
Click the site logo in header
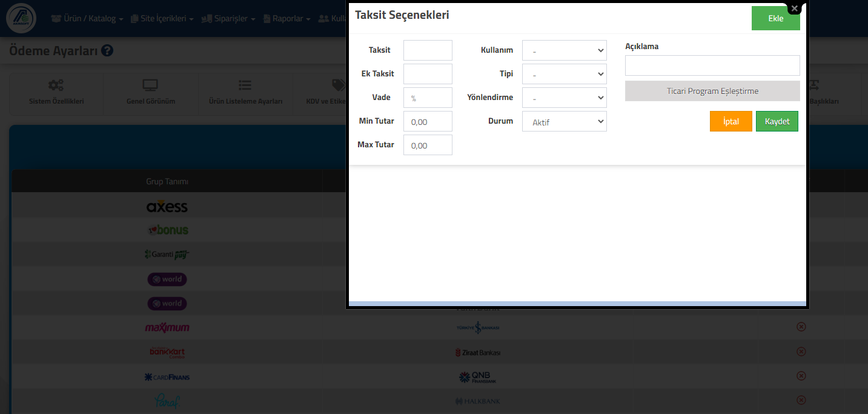[21, 18]
